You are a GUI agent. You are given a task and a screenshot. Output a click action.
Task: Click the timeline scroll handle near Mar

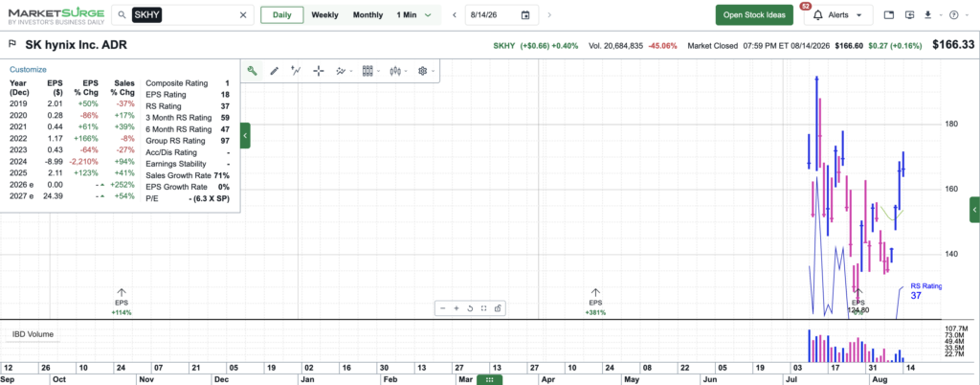tap(489, 379)
